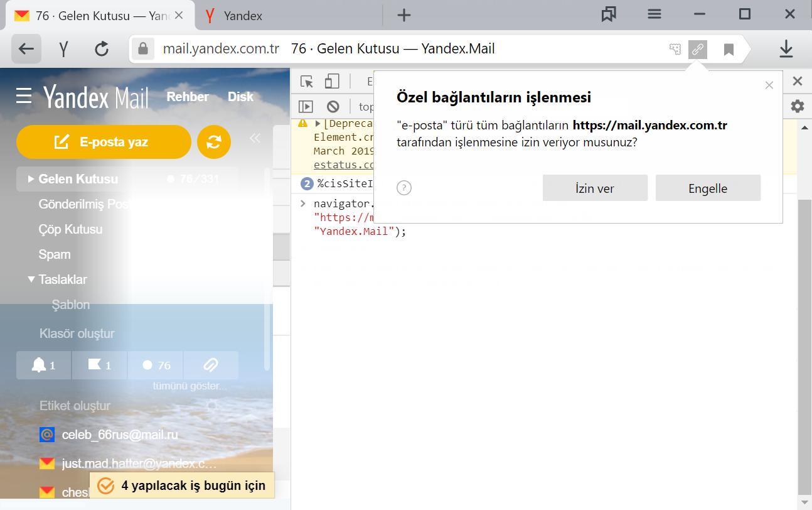Click the Etiket oluştur link
The image size is (812, 510).
(75, 406)
